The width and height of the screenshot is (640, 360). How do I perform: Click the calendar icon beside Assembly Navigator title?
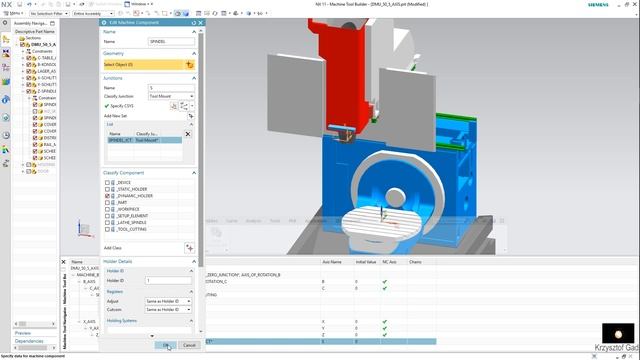[x=52, y=24]
